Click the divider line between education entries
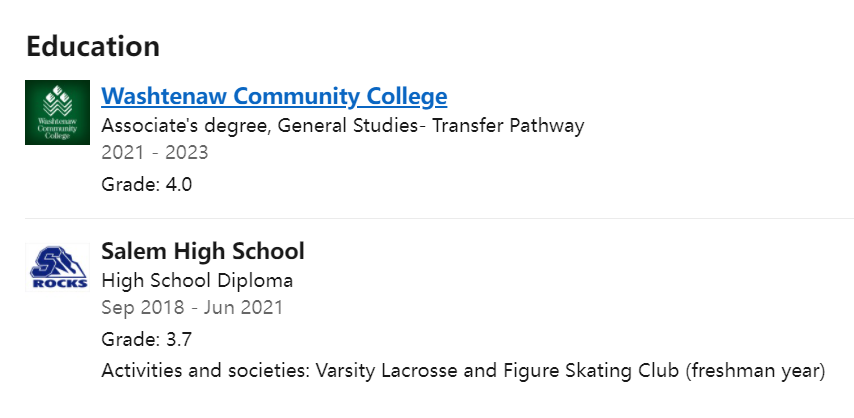 439,218
